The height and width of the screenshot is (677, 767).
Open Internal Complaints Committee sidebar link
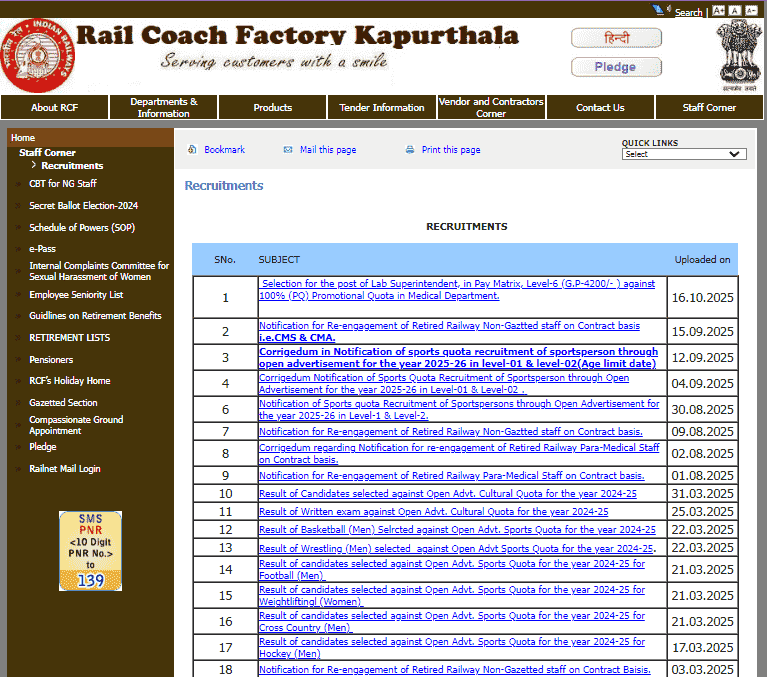click(x=99, y=271)
